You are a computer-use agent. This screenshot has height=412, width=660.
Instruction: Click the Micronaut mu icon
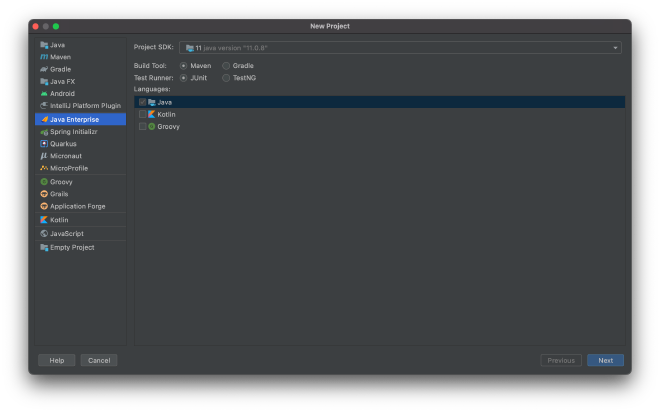coord(44,156)
